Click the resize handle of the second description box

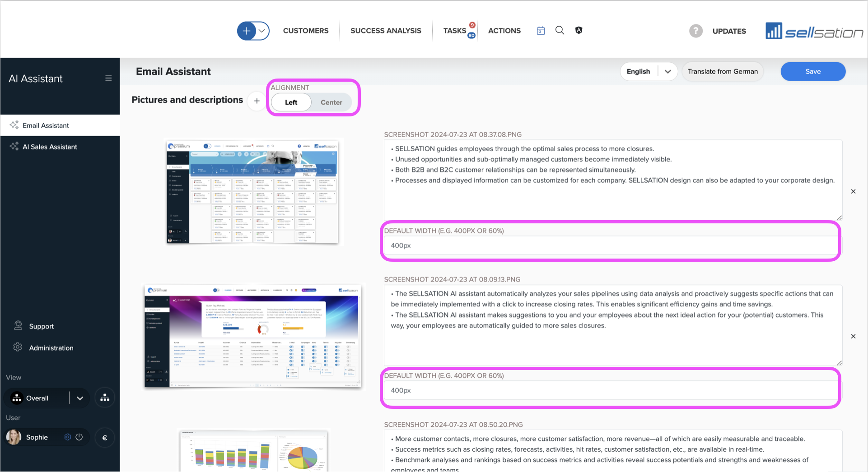(839, 363)
